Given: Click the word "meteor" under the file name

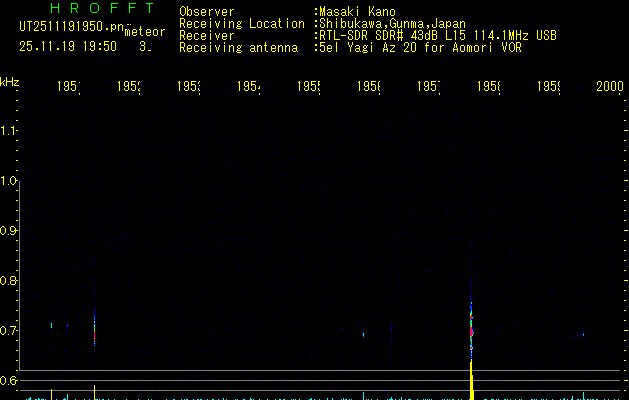Looking at the screenshot, I should click(x=145, y=32).
